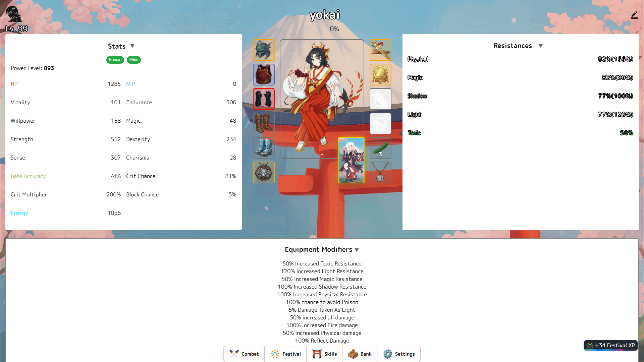Expand the chevron below the character portrait

(322, 155)
